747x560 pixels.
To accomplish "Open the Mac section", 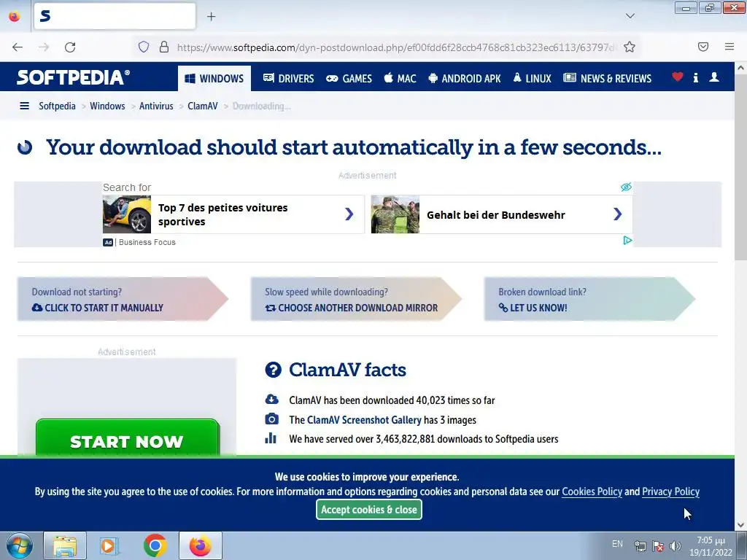I will 400,79.
